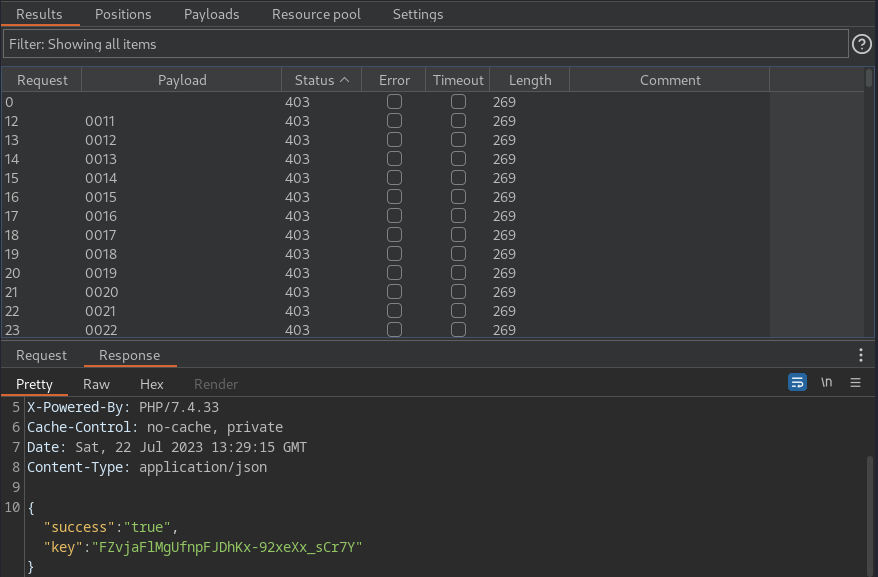Select result row with payload 0017
This screenshot has width=878, height=577.
point(386,235)
